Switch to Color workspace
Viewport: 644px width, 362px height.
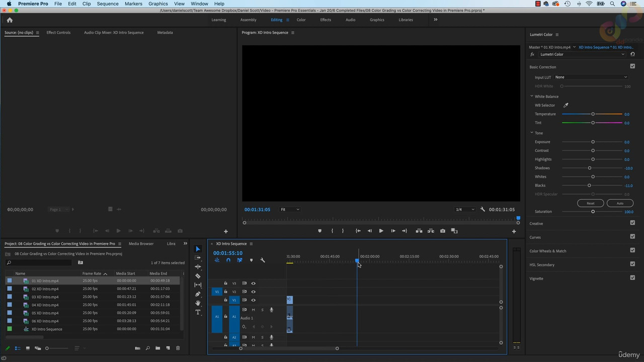(x=301, y=20)
